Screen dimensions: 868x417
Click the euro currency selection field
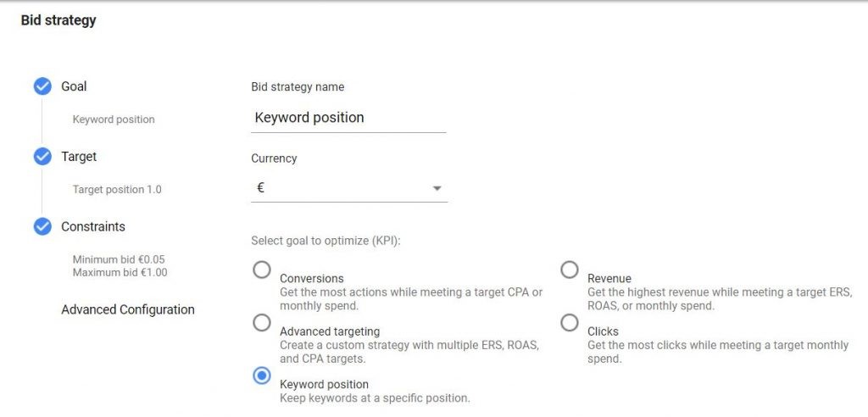[x=339, y=188]
